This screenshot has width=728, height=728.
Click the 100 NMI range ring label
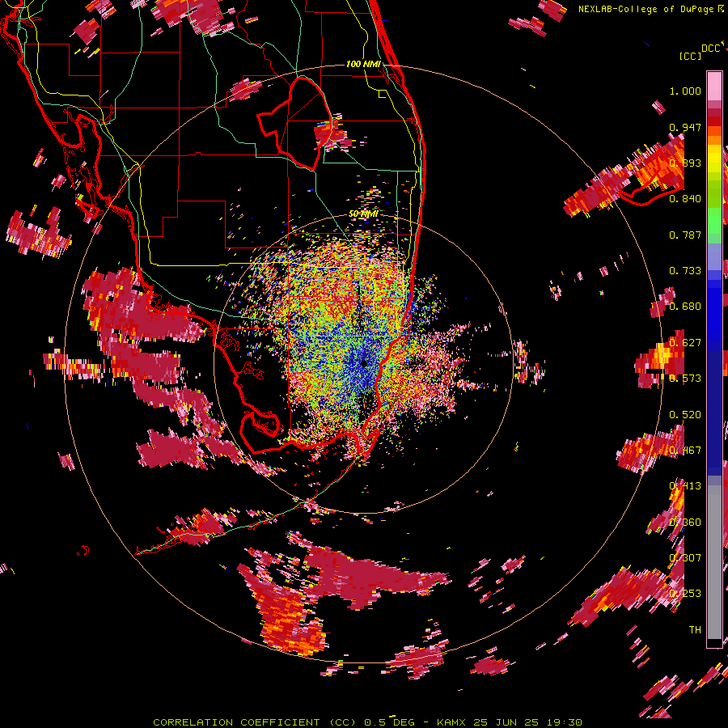tap(363, 64)
